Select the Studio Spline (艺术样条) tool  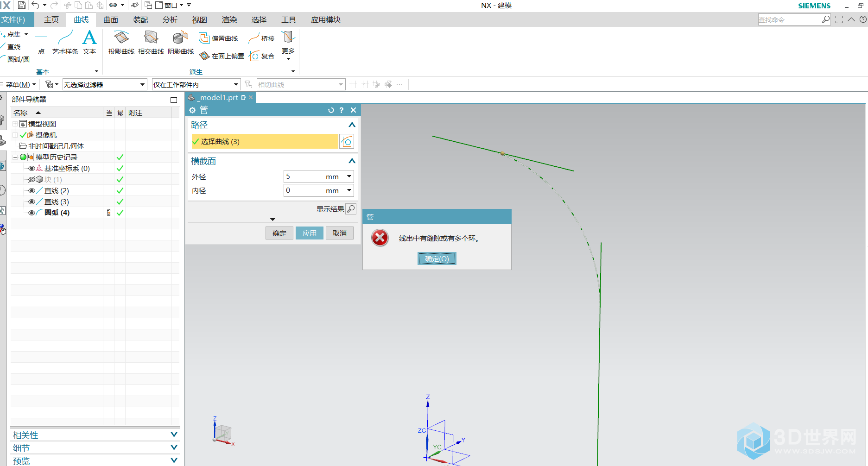click(65, 43)
